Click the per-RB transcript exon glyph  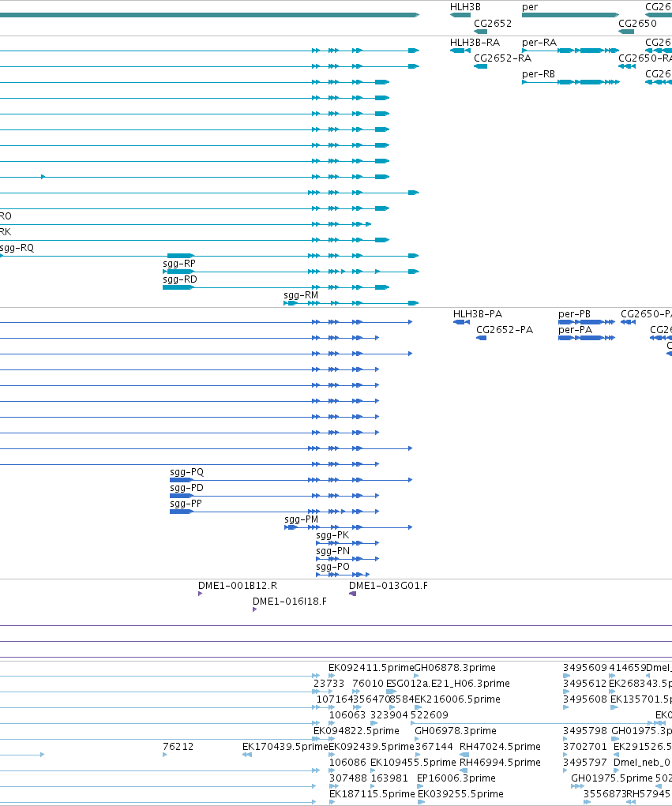click(571, 82)
